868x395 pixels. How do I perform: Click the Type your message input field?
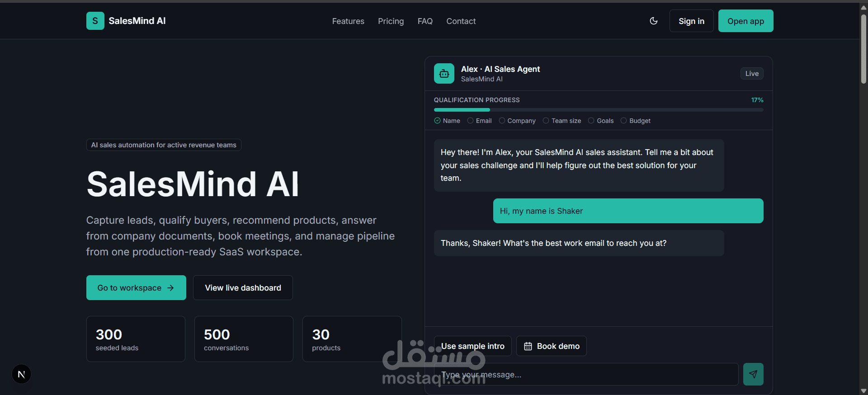coord(586,374)
